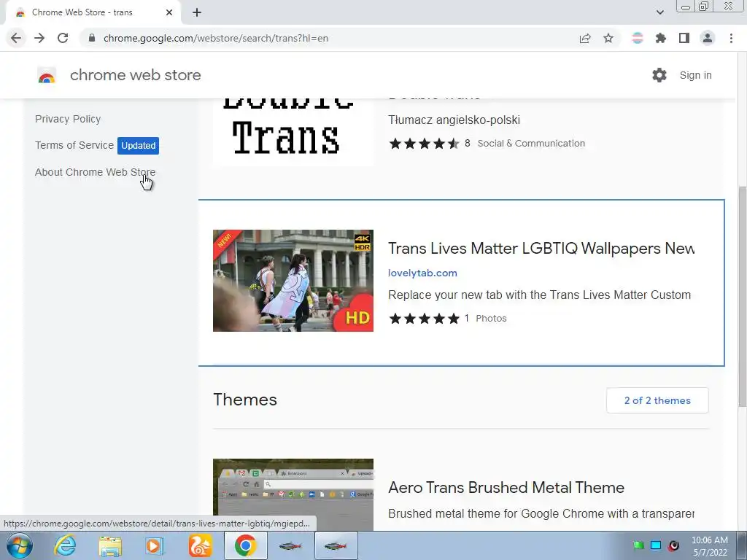The width and height of the screenshot is (747, 560).
Task: Click the chrome web store title text
Action: pos(135,75)
